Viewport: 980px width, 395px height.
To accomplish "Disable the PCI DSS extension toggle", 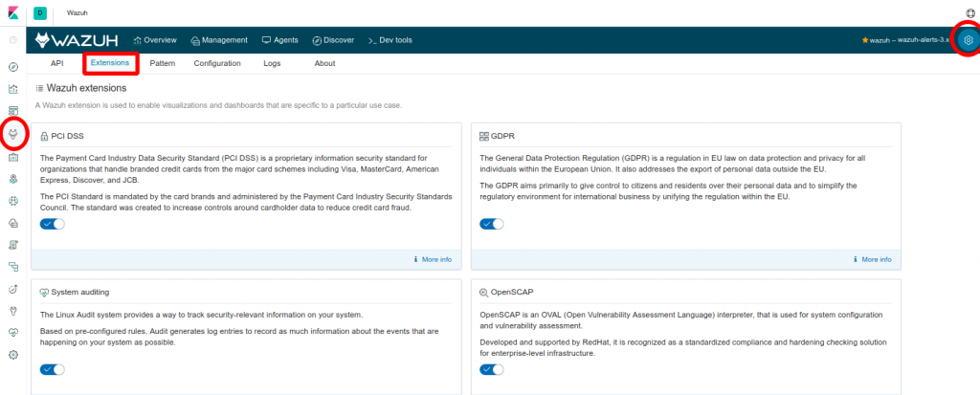I will point(52,224).
